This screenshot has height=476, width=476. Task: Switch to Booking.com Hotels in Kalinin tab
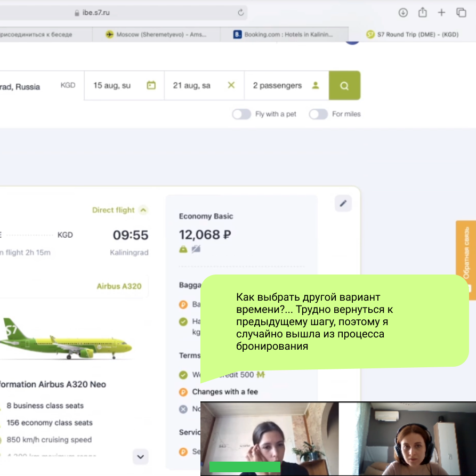(x=284, y=34)
